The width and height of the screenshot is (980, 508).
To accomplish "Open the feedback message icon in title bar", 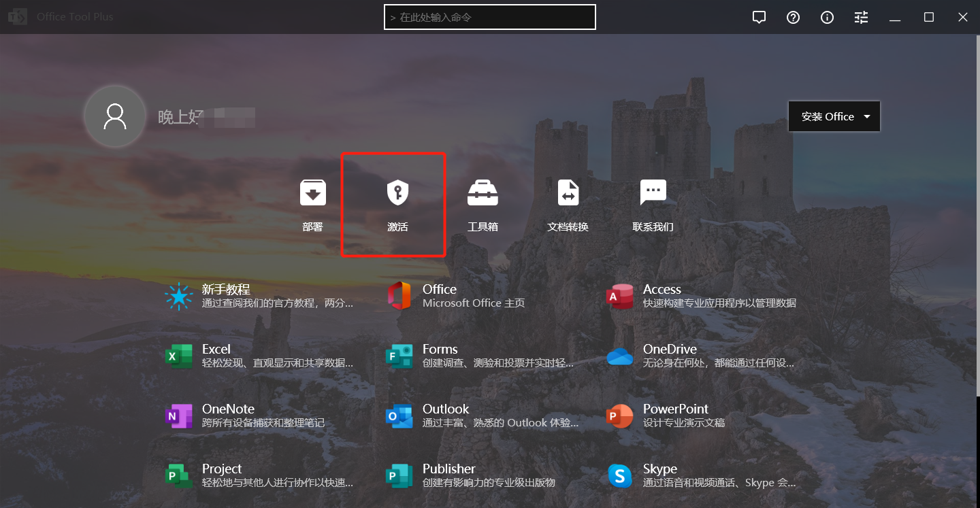I will [x=759, y=18].
